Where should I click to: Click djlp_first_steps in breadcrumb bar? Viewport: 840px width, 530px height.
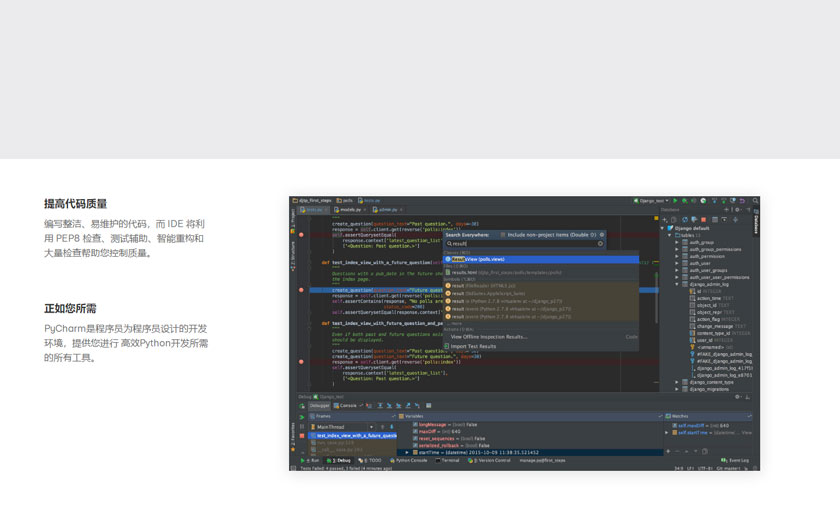tap(312, 200)
